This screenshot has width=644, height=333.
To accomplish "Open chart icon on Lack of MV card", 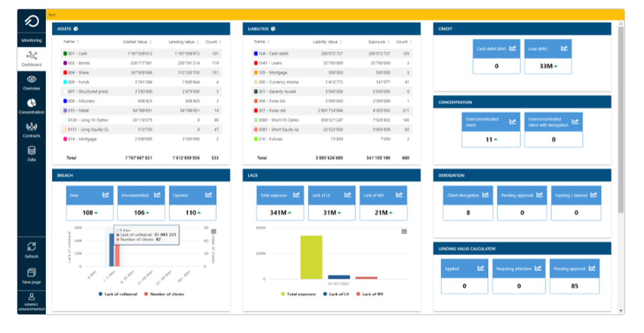I will [399, 195].
